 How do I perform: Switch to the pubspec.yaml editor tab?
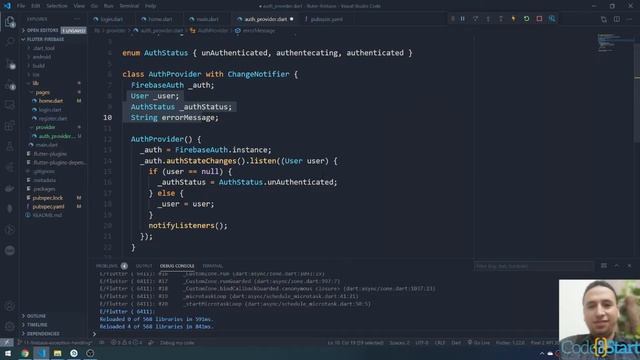[x=326, y=19]
